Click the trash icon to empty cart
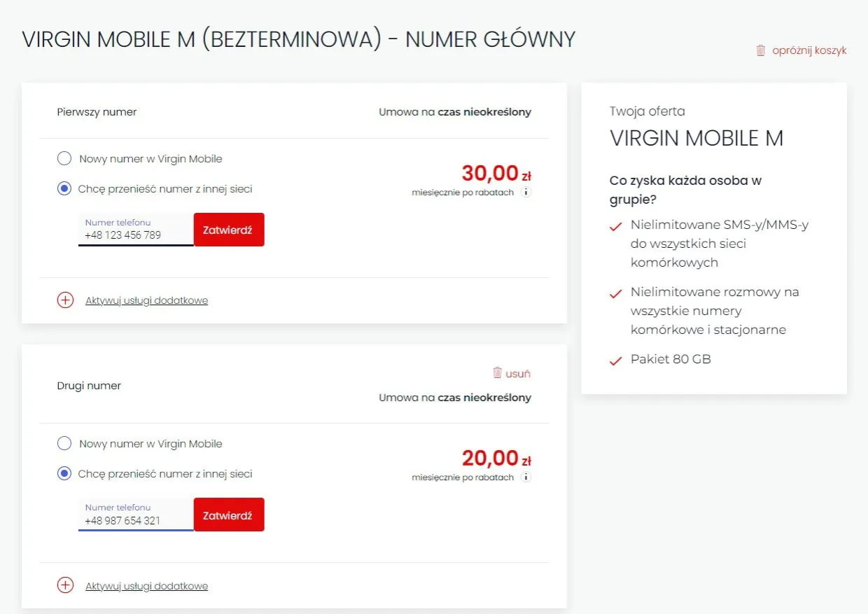The image size is (868, 614). coord(761,50)
